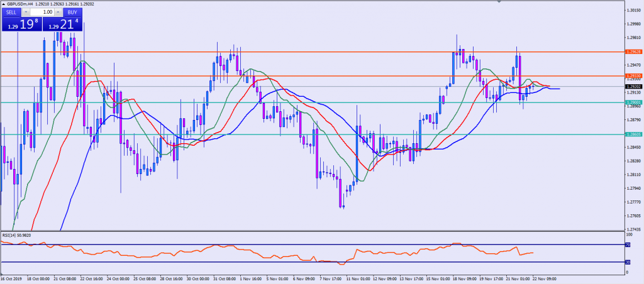Image resolution: width=644 pixels, height=284 pixels.
Task: Click the RSI(14) indicator label
Action: tap(16, 235)
